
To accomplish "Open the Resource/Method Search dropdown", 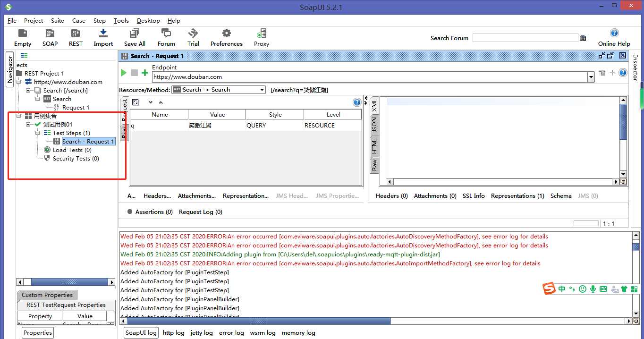I will click(x=219, y=90).
